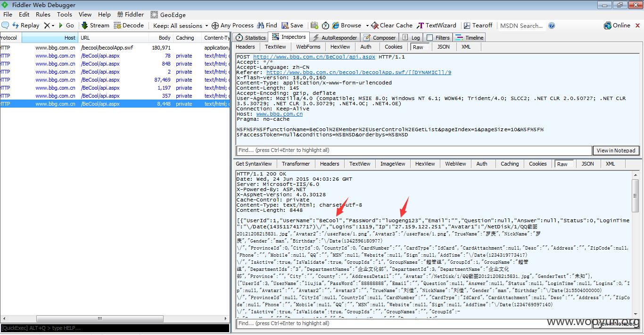Viewport: 644px width, 335px height.
Task: Switch to the AutoResponder tab
Action: pos(335,38)
